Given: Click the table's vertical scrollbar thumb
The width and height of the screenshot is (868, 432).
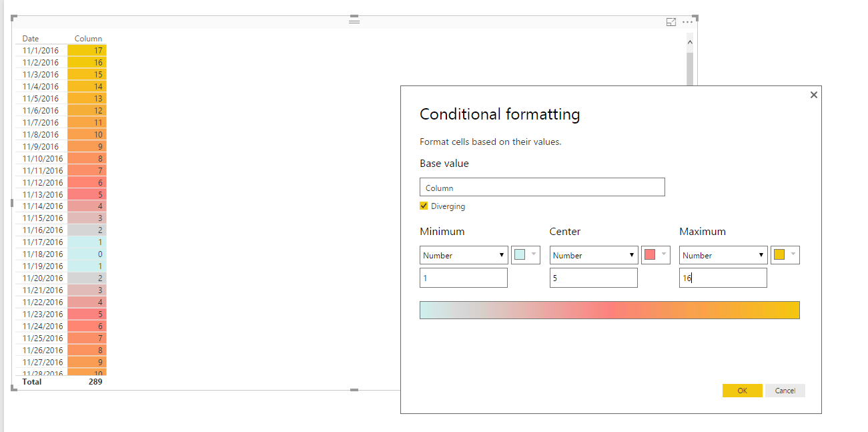Looking at the screenshot, I should (x=690, y=69).
